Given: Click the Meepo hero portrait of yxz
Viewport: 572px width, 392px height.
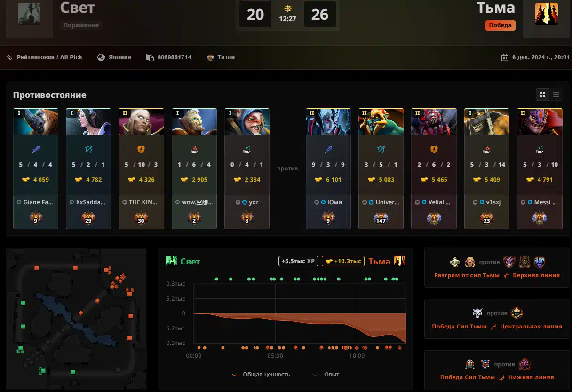Looking at the screenshot, I should click(x=247, y=122).
